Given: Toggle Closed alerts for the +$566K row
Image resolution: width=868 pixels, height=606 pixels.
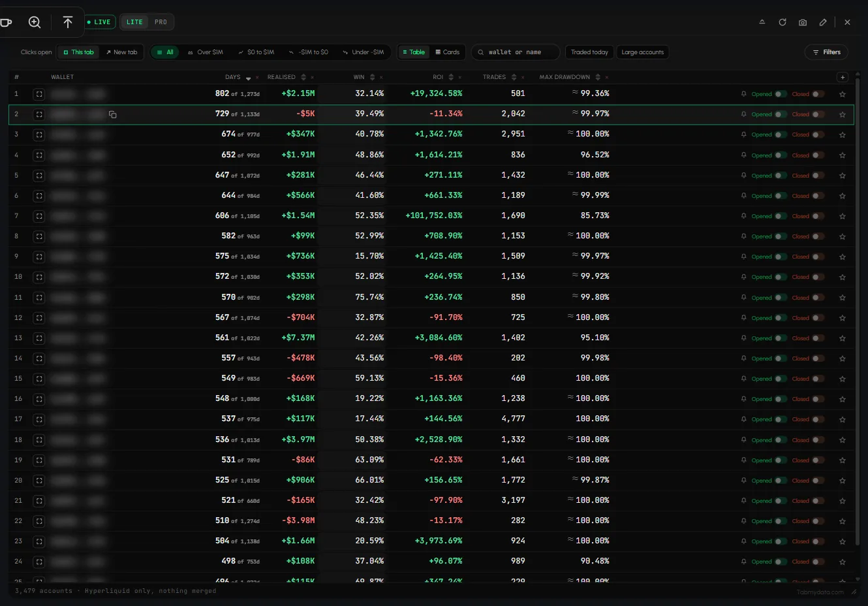Looking at the screenshot, I should 818,196.
